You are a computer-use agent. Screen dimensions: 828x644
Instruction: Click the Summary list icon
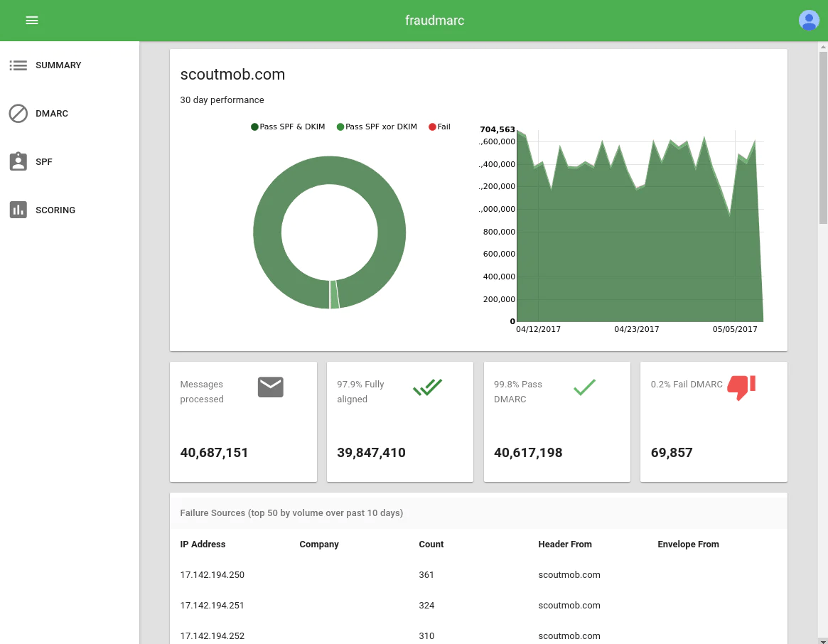tap(18, 65)
